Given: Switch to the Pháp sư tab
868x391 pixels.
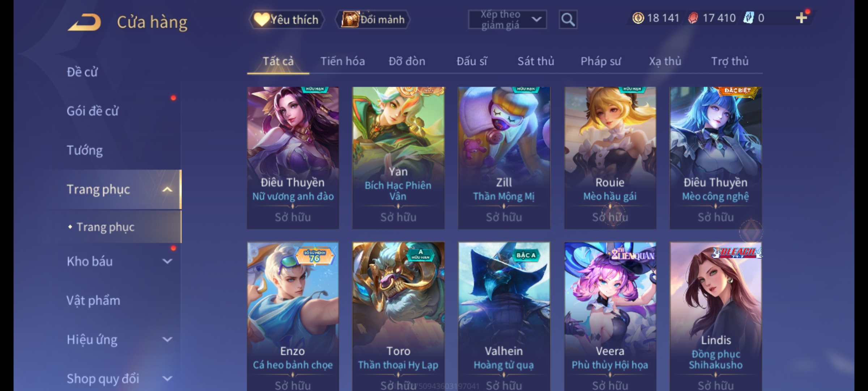Looking at the screenshot, I should [x=601, y=61].
